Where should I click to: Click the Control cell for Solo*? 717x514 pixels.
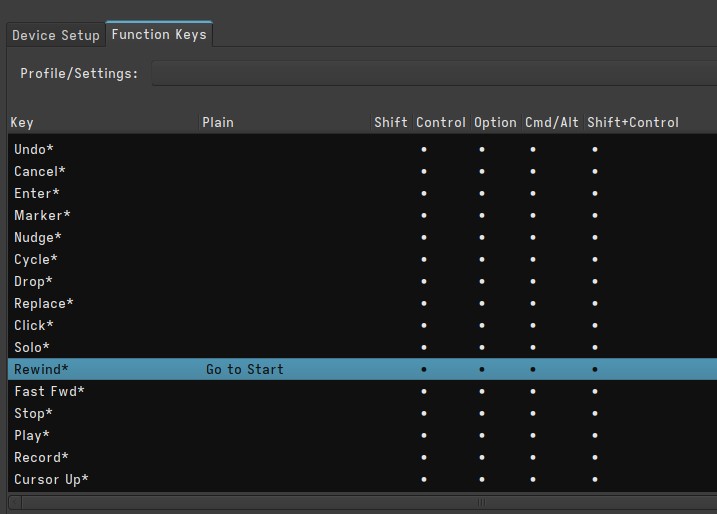tap(424, 347)
